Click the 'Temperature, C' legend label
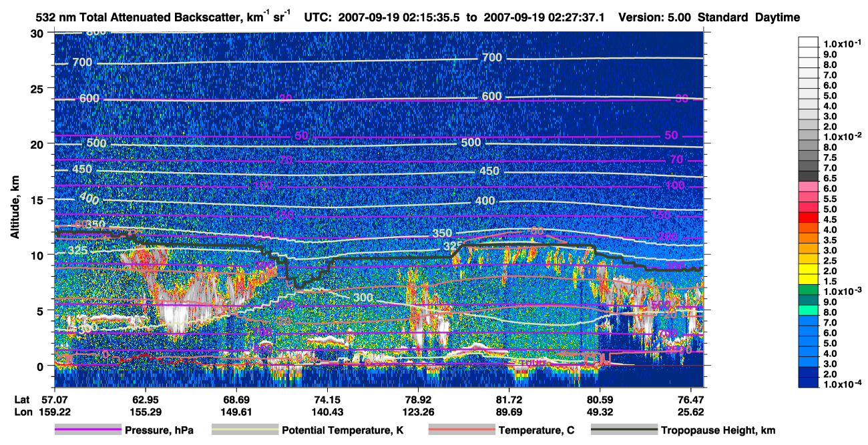The width and height of the screenshot is (868, 445). pos(536,430)
